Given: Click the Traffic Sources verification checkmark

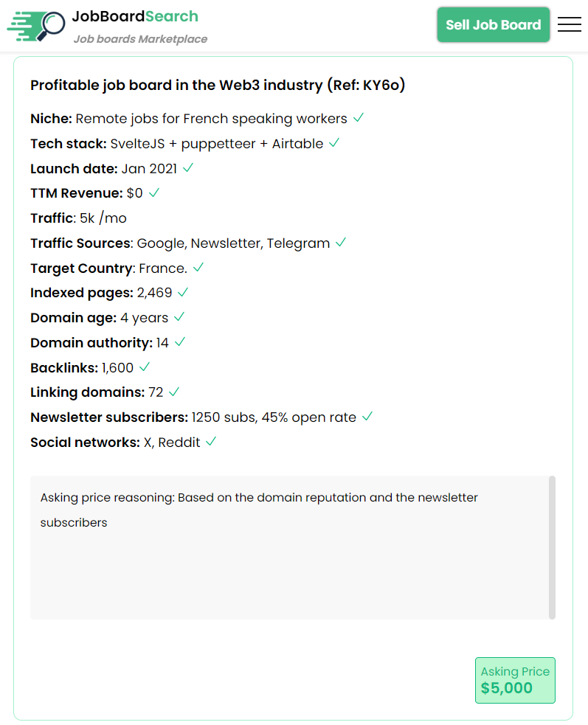Looking at the screenshot, I should click(341, 243).
